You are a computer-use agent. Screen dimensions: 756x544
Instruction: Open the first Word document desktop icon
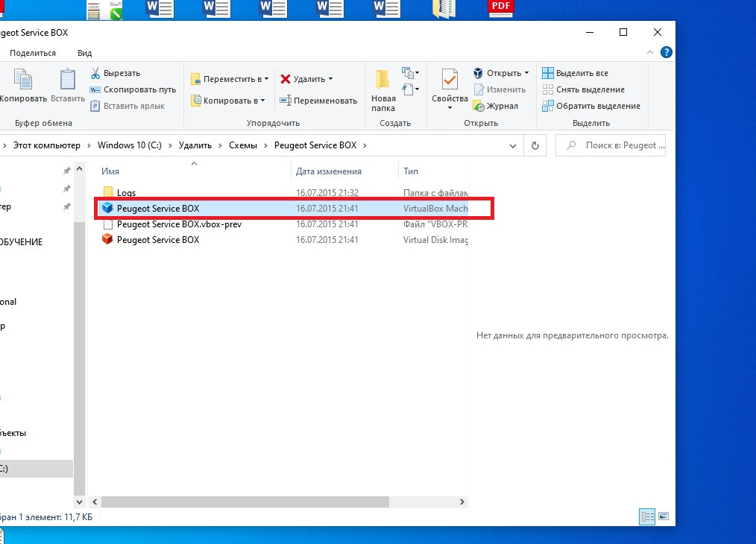160,9
